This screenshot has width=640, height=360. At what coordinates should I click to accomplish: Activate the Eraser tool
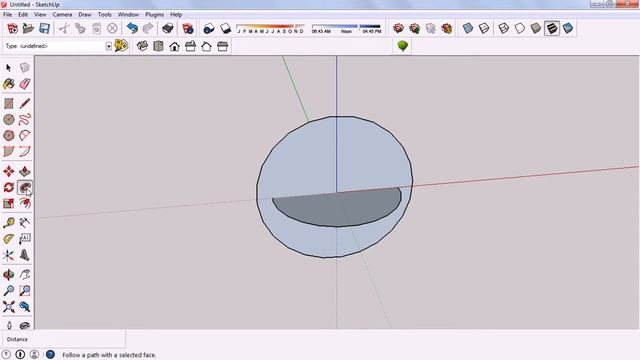pos(24,84)
